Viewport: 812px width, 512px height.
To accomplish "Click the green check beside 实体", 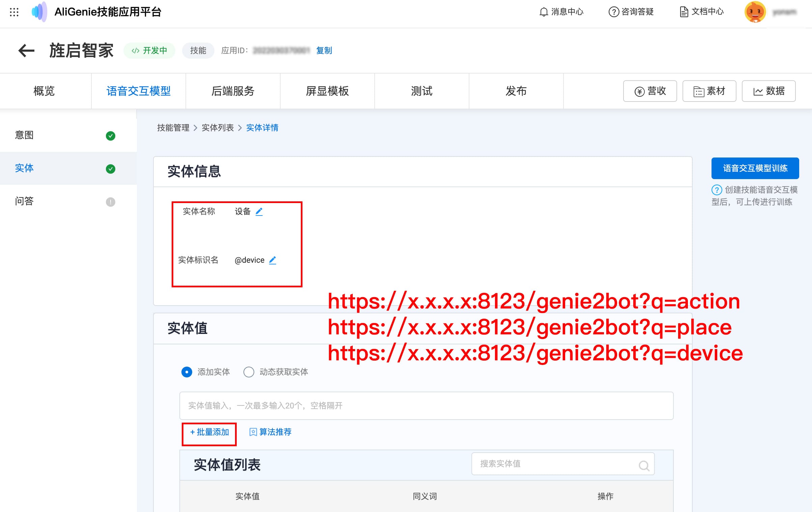I will click(x=111, y=169).
